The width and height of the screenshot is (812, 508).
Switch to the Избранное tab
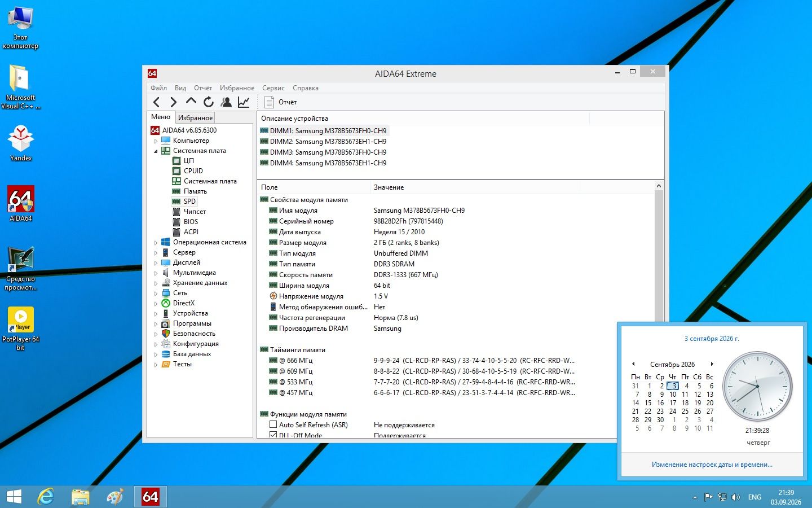195,118
